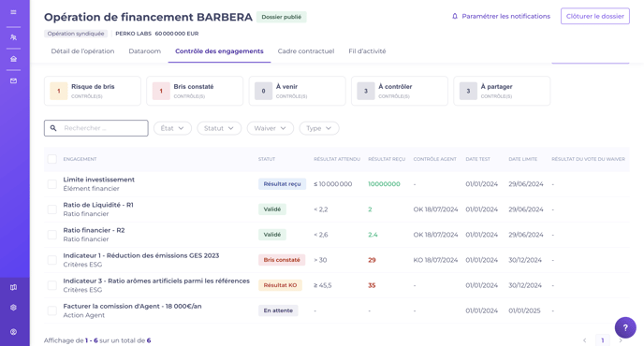Select the Risque de bris summary card
644x346 pixels.
click(93, 91)
